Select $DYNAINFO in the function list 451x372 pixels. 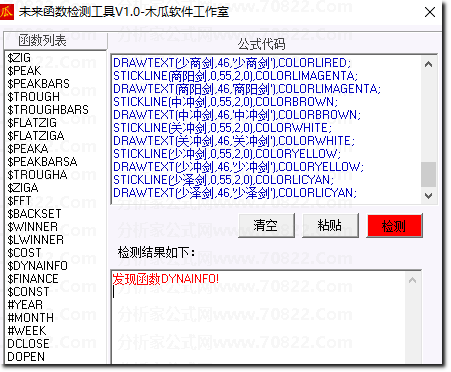point(37,266)
